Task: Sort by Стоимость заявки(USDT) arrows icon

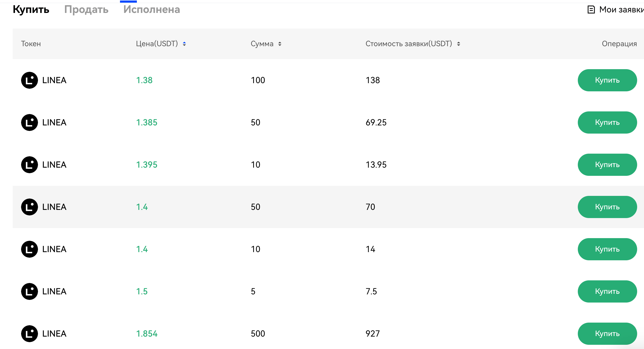Action: [x=459, y=44]
